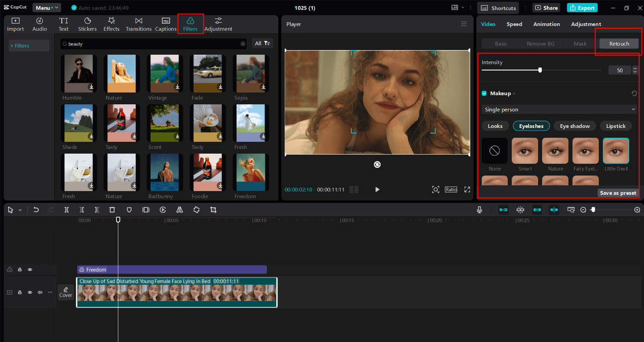
Task: Switch to the Text tab
Action: (x=63, y=24)
